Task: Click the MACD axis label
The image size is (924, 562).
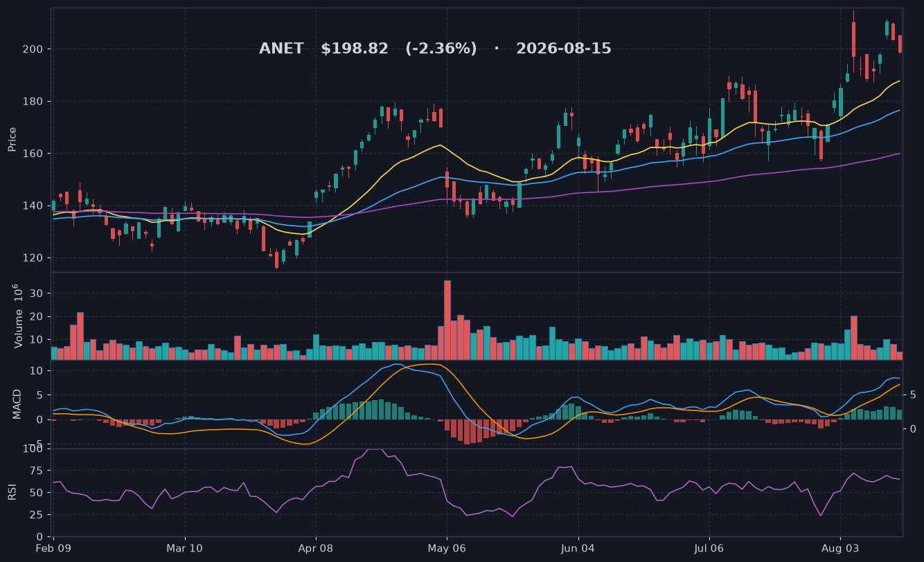Action: (17, 404)
